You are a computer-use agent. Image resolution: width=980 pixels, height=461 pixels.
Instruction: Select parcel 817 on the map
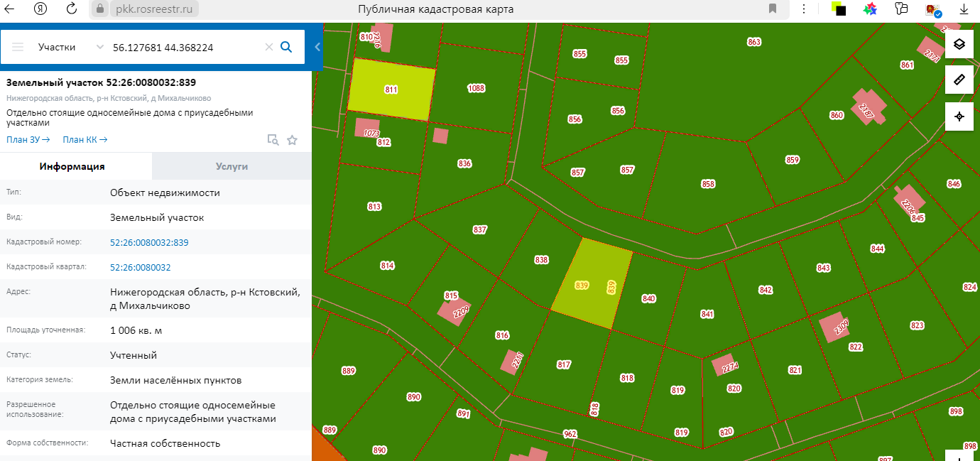click(564, 364)
